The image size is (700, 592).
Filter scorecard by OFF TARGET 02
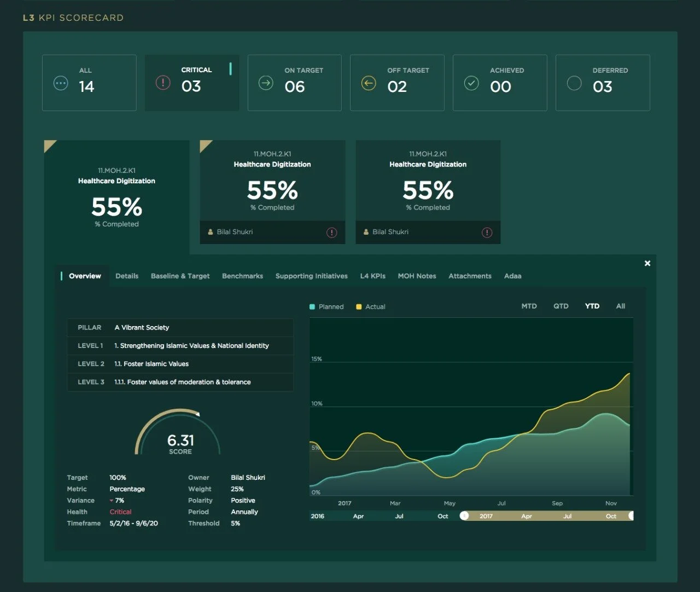[x=397, y=83]
